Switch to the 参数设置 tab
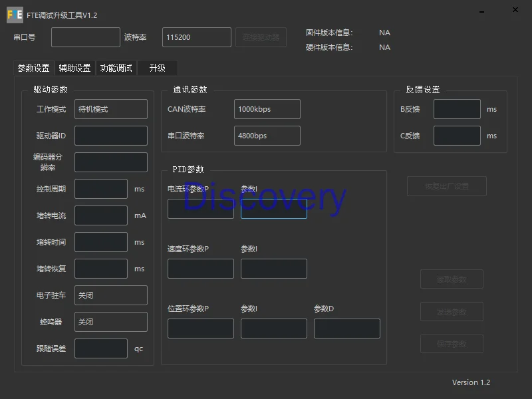 click(x=34, y=68)
